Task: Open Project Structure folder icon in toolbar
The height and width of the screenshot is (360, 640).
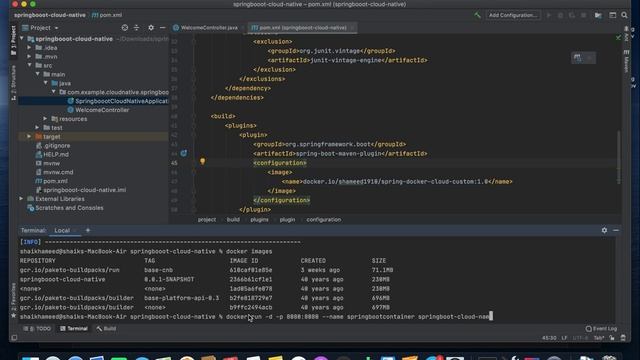Action: pos(598,15)
